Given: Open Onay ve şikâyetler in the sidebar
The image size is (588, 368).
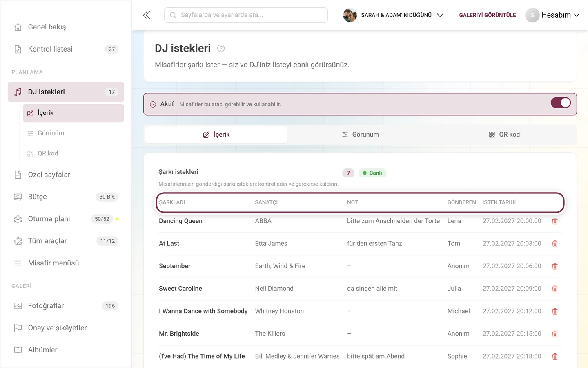Looking at the screenshot, I should [66, 328].
